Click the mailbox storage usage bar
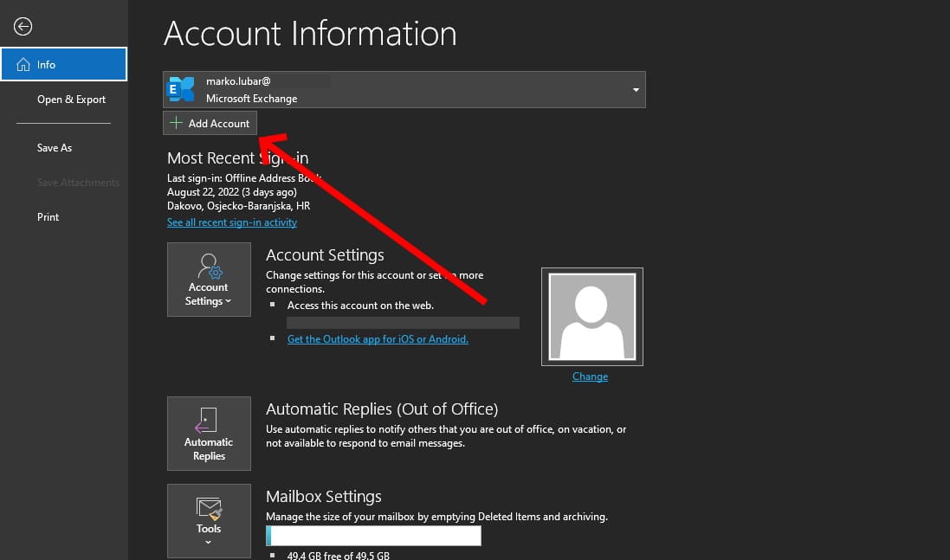This screenshot has width=950, height=560. point(372,535)
